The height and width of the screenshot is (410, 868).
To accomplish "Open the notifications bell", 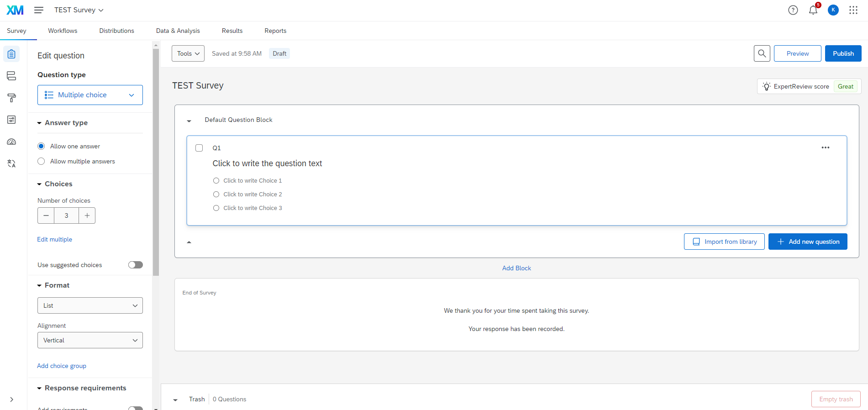I will tap(813, 10).
